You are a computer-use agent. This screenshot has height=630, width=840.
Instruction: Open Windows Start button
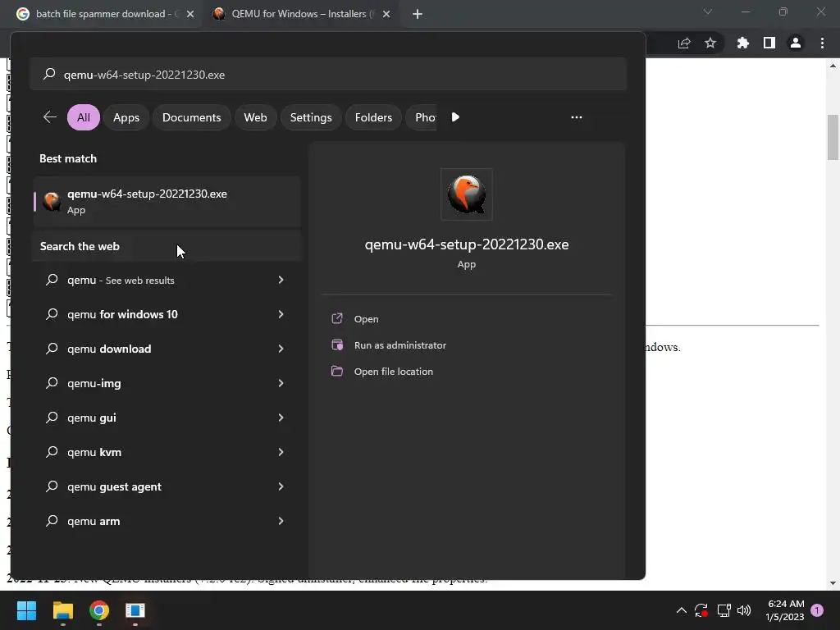tap(26, 610)
